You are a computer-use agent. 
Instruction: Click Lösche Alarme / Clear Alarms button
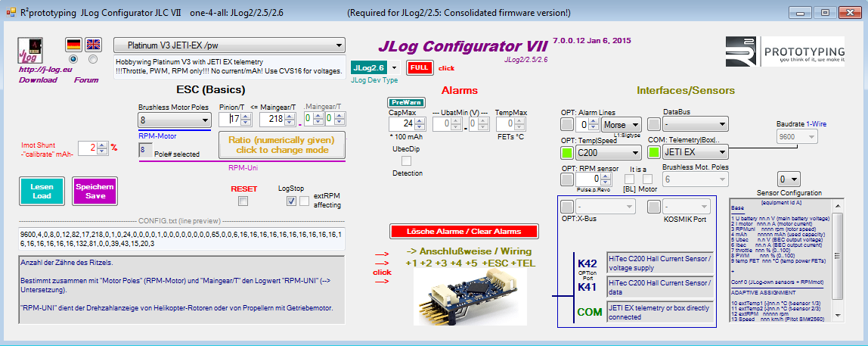(x=463, y=231)
